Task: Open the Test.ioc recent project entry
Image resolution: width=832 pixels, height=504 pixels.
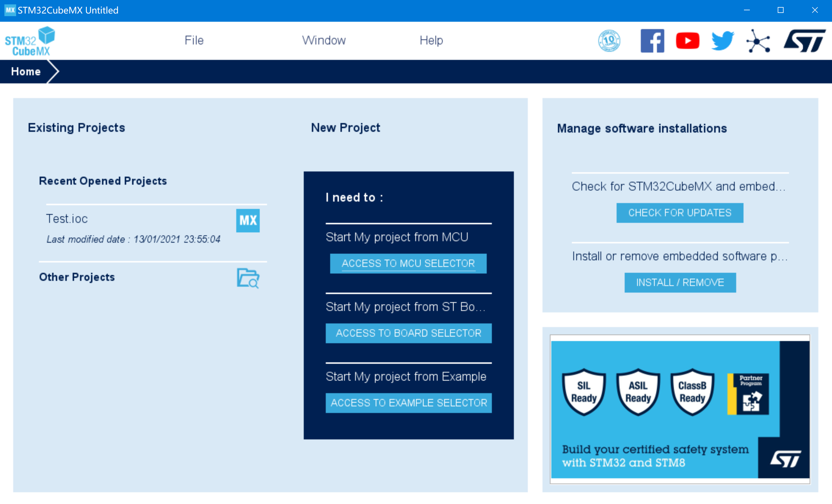Action: (x=67, y=219)
